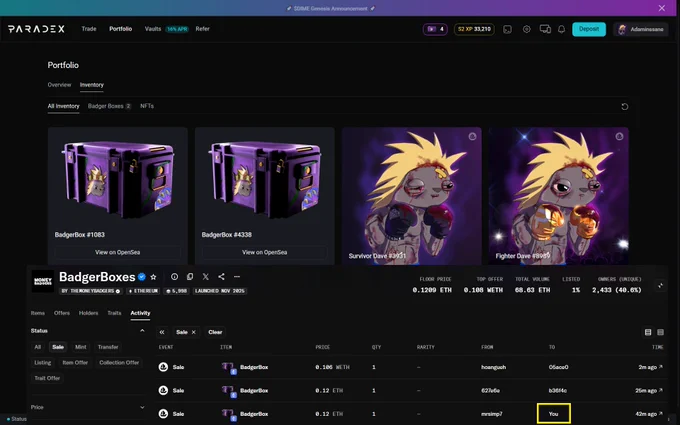
Task: Remove the Sale filter tag
Action: pyautogui.click(x=193, y=332)
